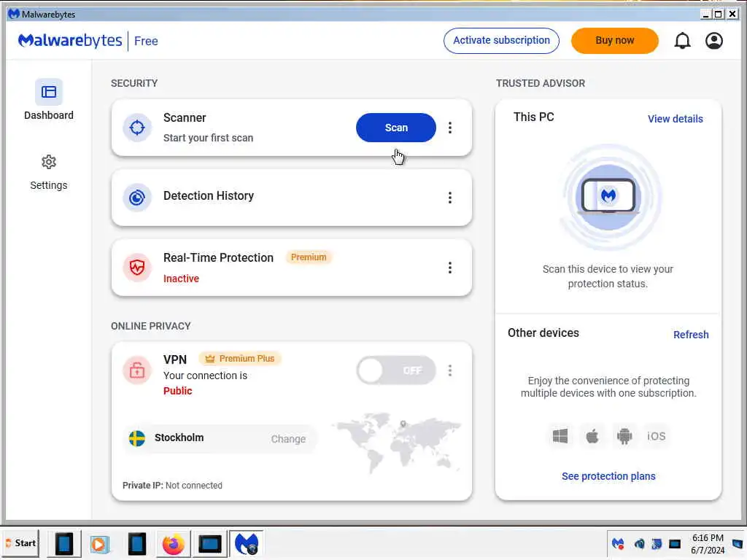Click the VPN world map
747x560 pixels.
pyautogui.click(x=396, y=443)
